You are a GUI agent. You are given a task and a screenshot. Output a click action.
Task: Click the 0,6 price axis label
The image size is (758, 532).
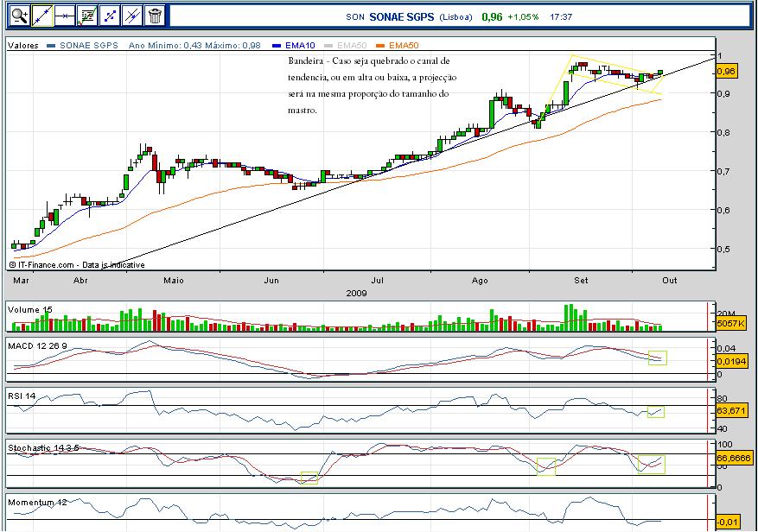[x=723, y=210]
